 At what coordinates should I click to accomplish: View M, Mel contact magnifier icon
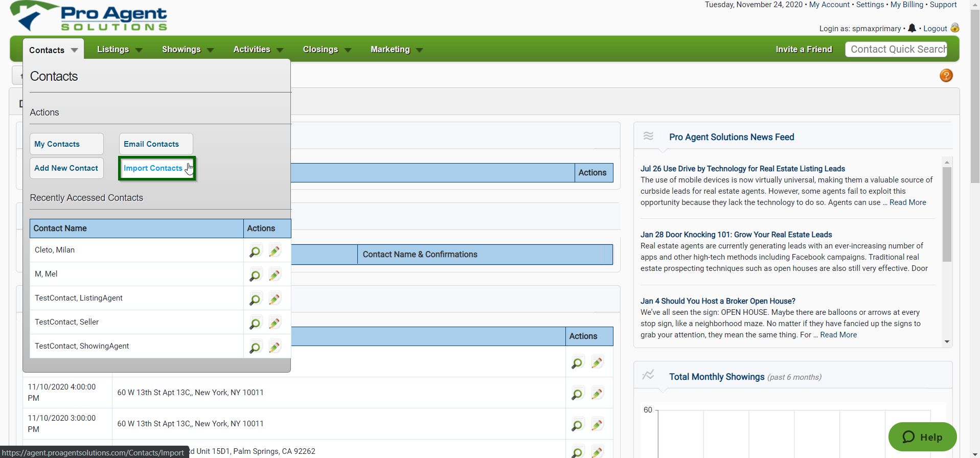pyautogui.click(x=255, y=275)
